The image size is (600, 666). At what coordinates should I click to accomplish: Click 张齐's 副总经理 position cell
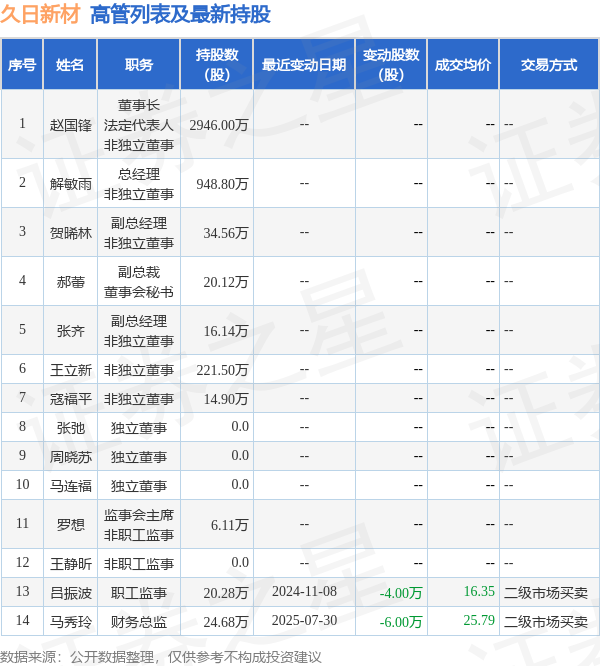(139, 330)
